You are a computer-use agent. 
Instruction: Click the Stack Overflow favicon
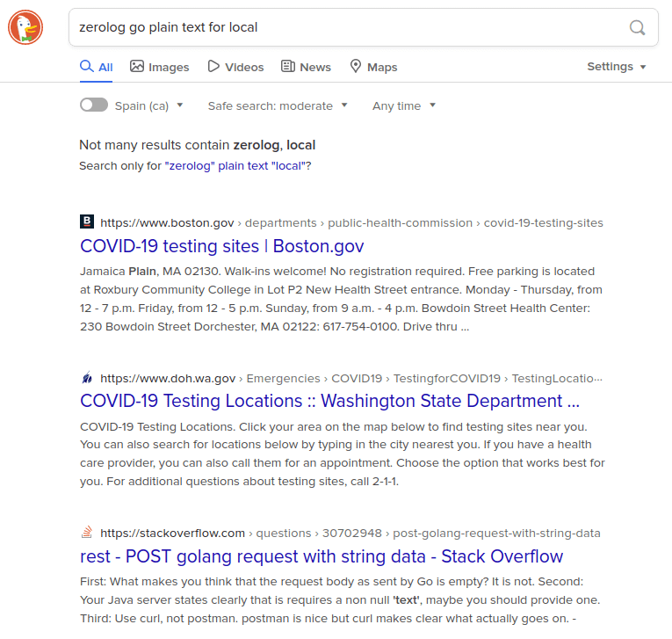[87, 533]
